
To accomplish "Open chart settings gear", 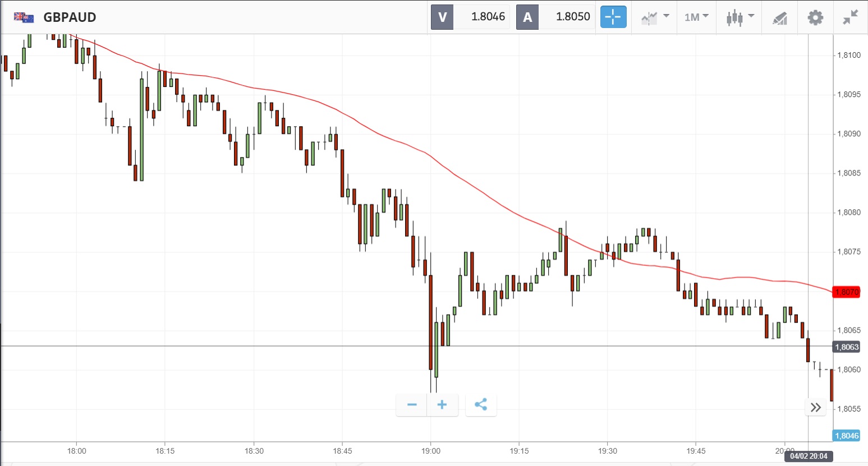I will (x=815, y=17).
